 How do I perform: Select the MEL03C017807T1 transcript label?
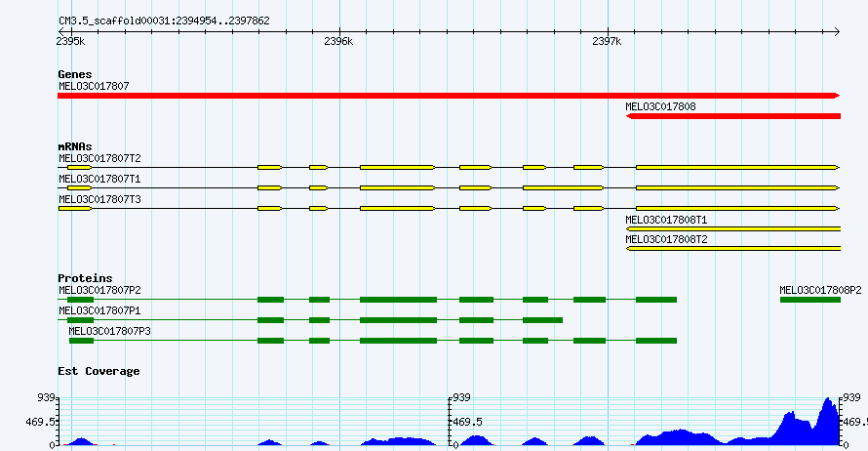pyautogui.click(x=99, y=179)
